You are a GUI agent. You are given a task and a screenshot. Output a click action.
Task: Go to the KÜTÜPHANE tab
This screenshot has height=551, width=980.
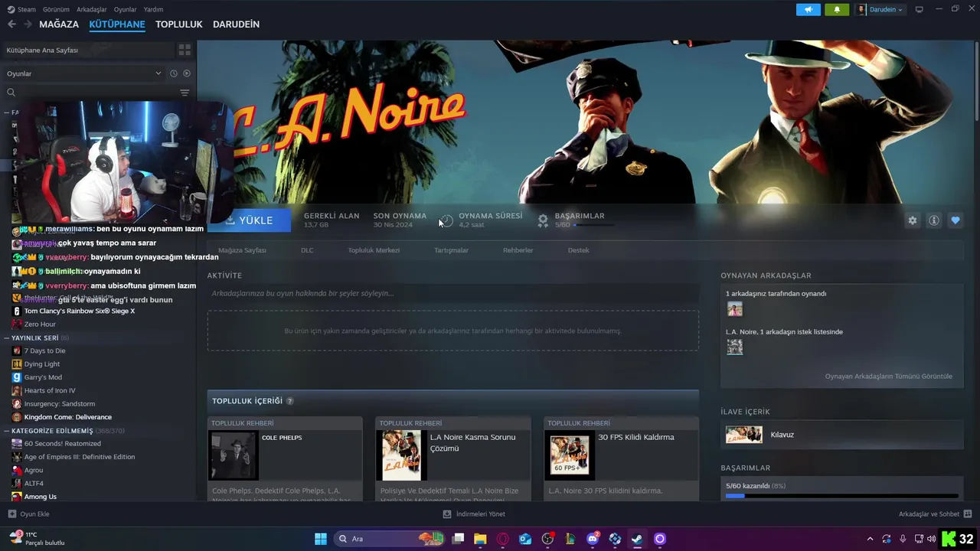[117, 24]
